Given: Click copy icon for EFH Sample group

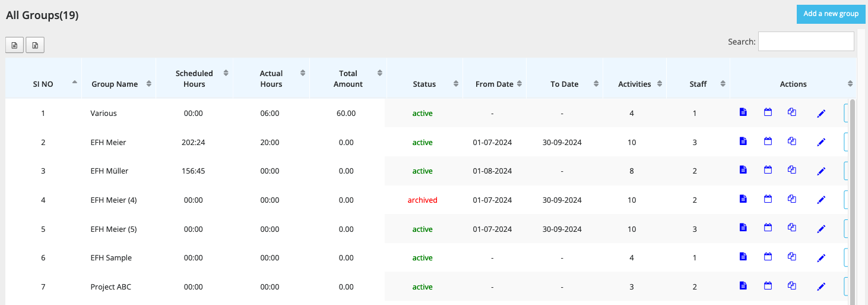Looking at the screenshot, I should 791,256.
